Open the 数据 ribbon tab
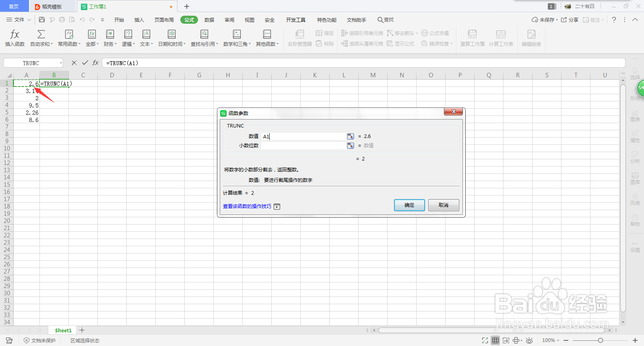The image size is (644, 346). coord(209,20)
